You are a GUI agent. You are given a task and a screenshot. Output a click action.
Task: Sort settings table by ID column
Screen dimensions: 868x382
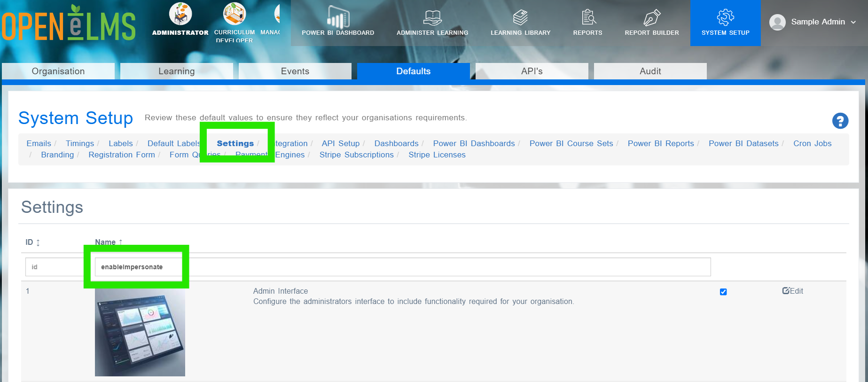point(32,242)
